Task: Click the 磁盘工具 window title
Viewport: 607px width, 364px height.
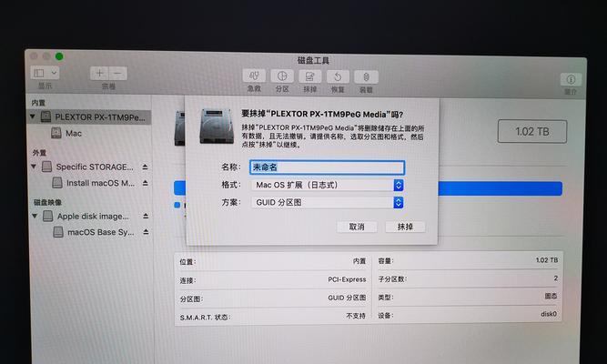Action: [313, 60]
